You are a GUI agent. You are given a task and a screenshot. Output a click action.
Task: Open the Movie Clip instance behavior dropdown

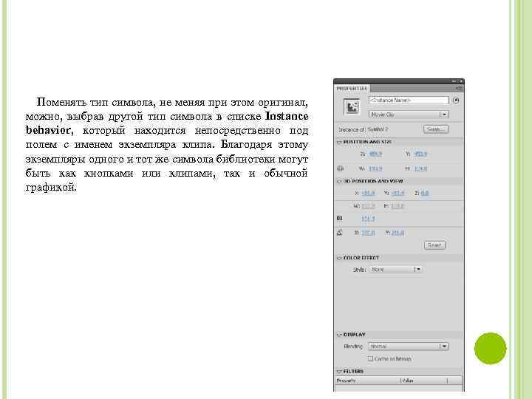point(409,115)
